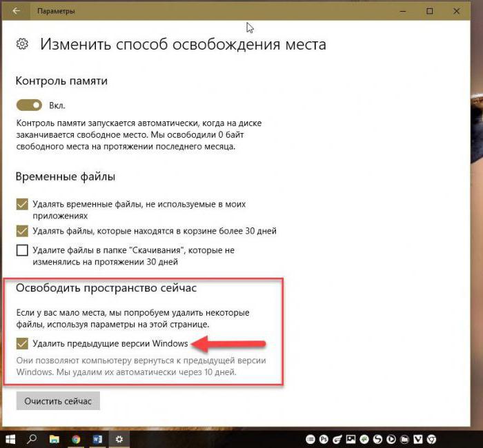Switch to Microsoft Word on the taskbar
This screenshot has width=483, height=448.
click(97, 439)
